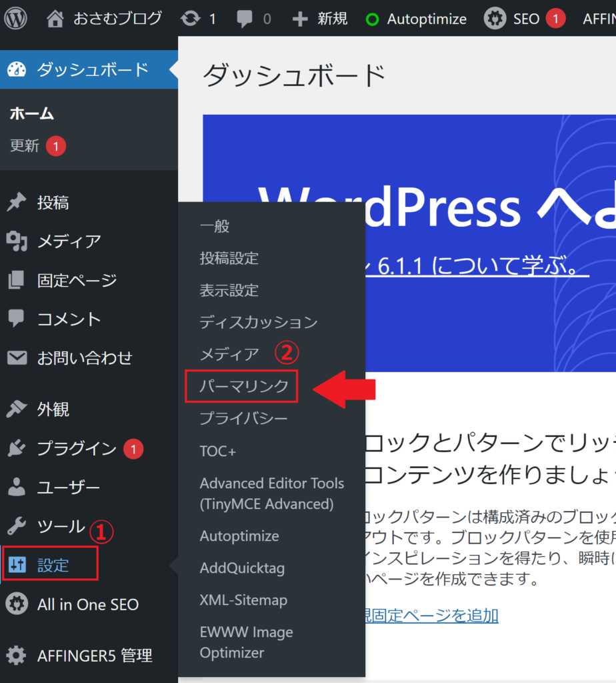616x683 pixels.
Task: Select 一般 in settings submenu
Action: coord(215,226)
